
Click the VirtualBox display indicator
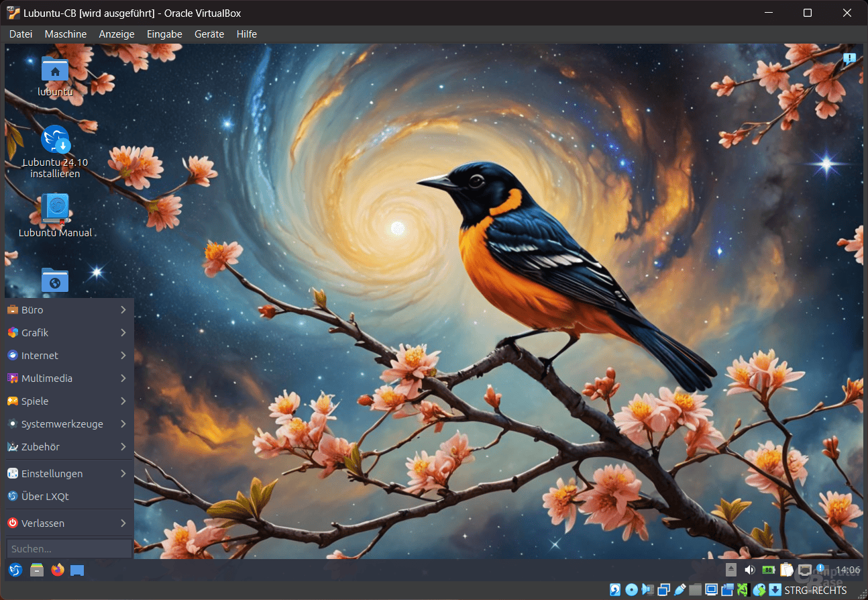click(711, 590)
